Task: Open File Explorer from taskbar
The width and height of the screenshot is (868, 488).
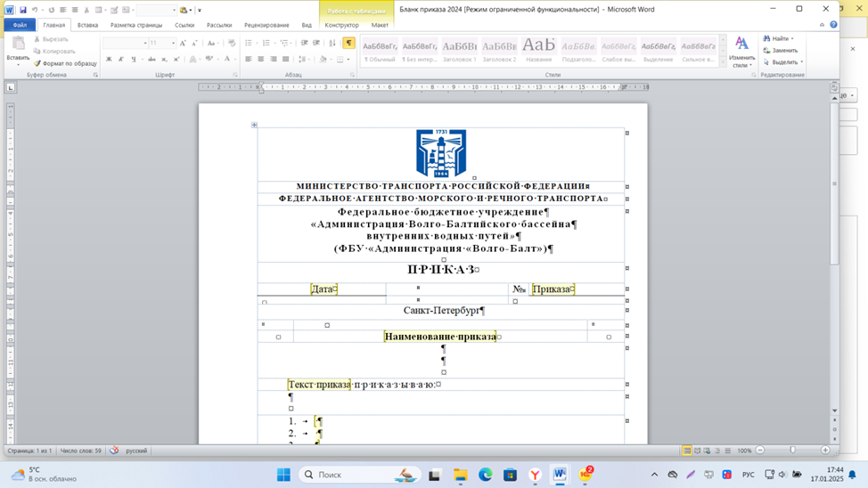Action: click(x=460, y=475)
